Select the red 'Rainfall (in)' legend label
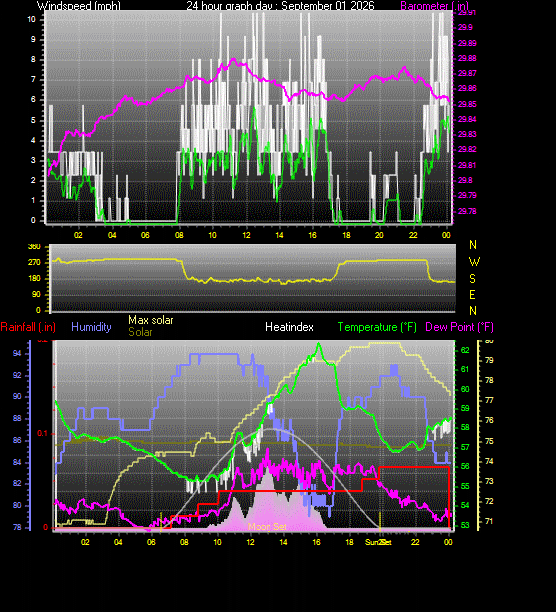 (x=28, y=327)
